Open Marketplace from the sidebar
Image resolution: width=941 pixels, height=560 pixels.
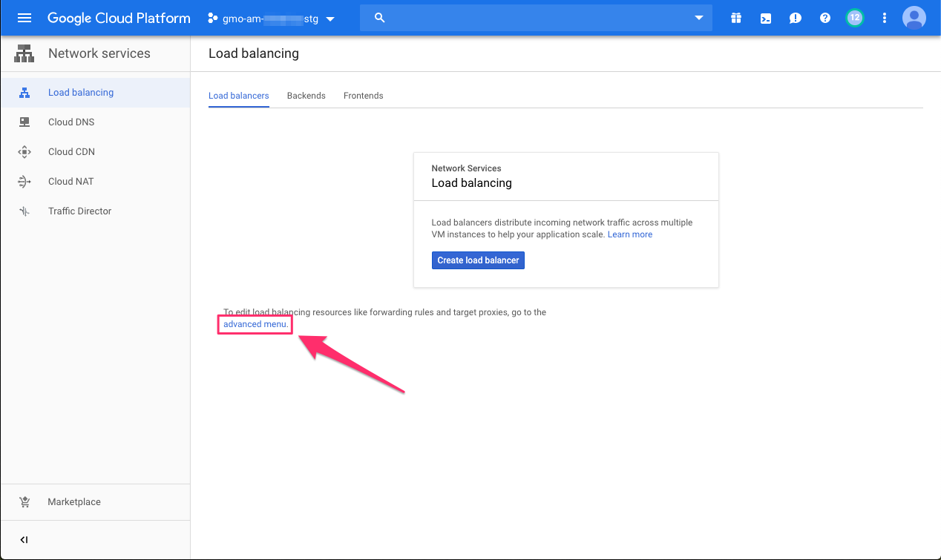click(x=74, y=502)
